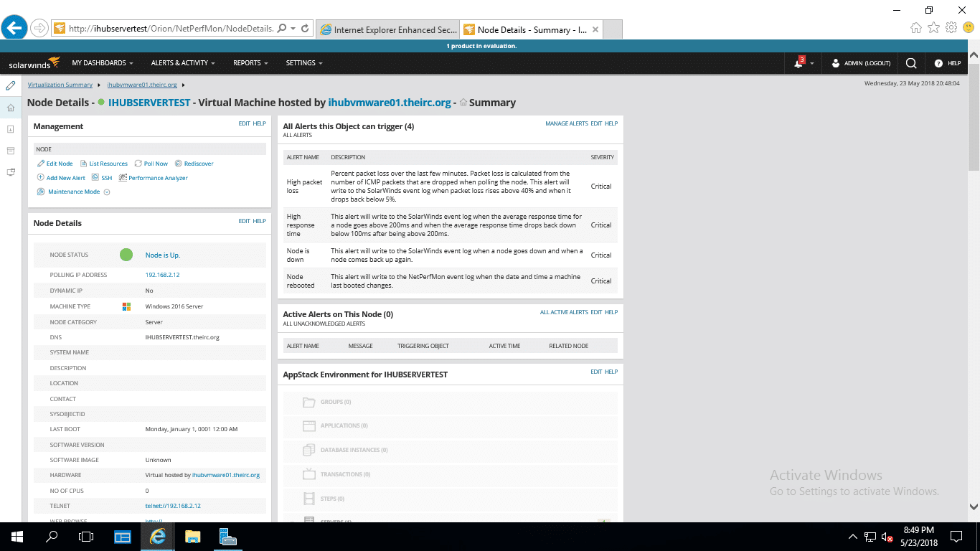This screenshot has height=551, width=980.
Task: Open the Action Center notification icon
Action: (x=956, y=536)
